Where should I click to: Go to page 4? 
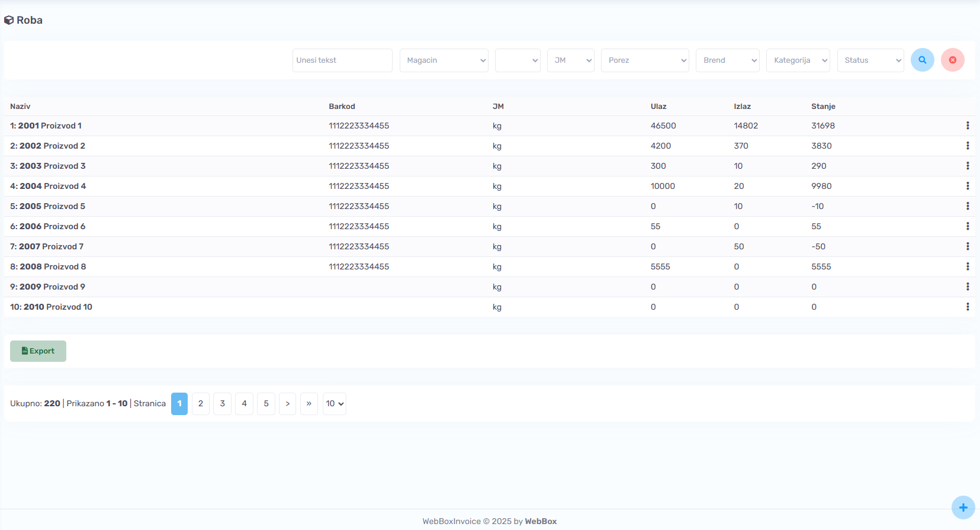(x=245, y=404)
